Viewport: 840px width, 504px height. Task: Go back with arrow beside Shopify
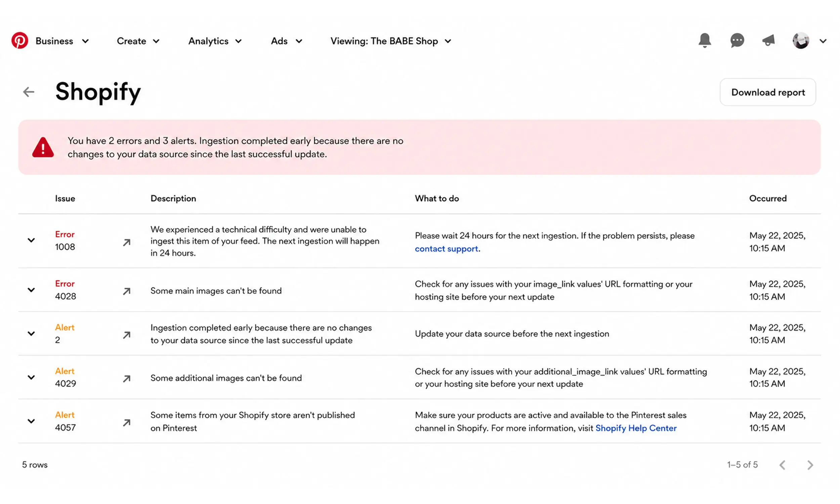pos(29,92)
